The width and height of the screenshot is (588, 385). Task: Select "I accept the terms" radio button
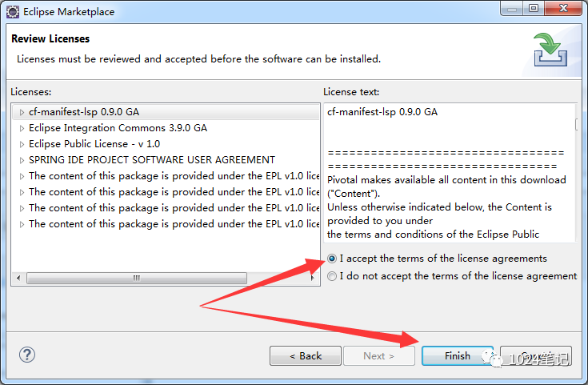tap(332, 259)
